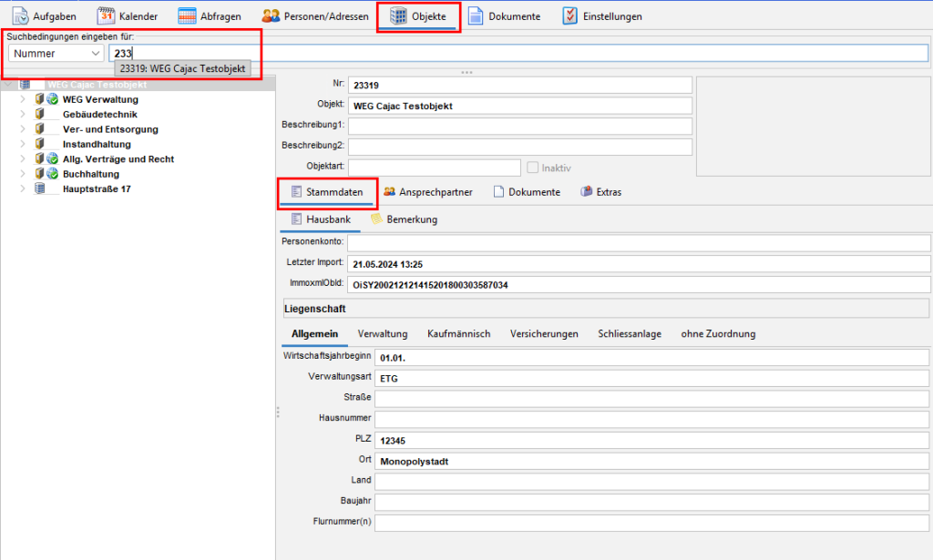This screenshot has width=933, height=560.
Task: Click the Abfragen grid icon
Action: click(187, 16)
